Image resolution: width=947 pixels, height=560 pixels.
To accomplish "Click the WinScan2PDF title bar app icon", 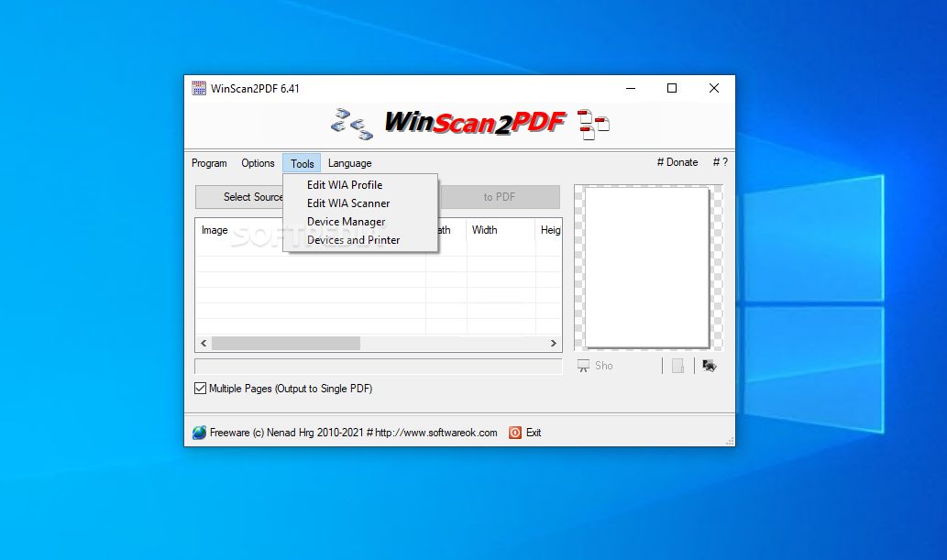I will point(199,88).
